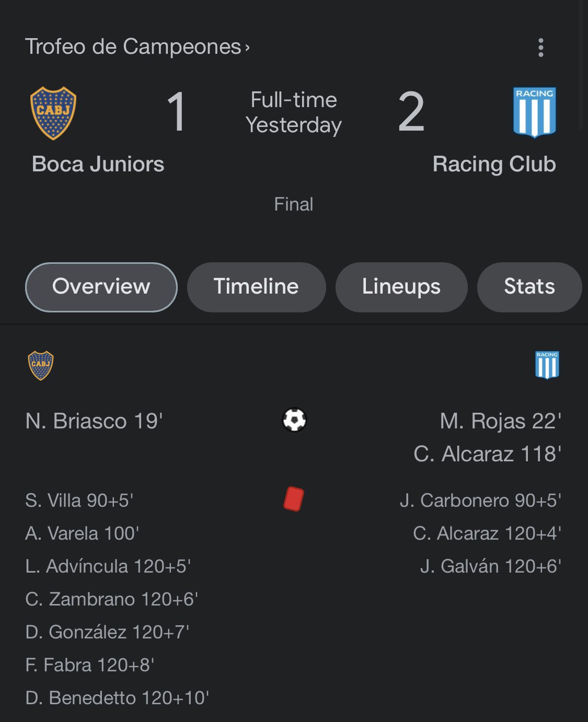Select the Overview tab
Image resolution: width=588 pixels, height=722 pixels.
point(101,287)
